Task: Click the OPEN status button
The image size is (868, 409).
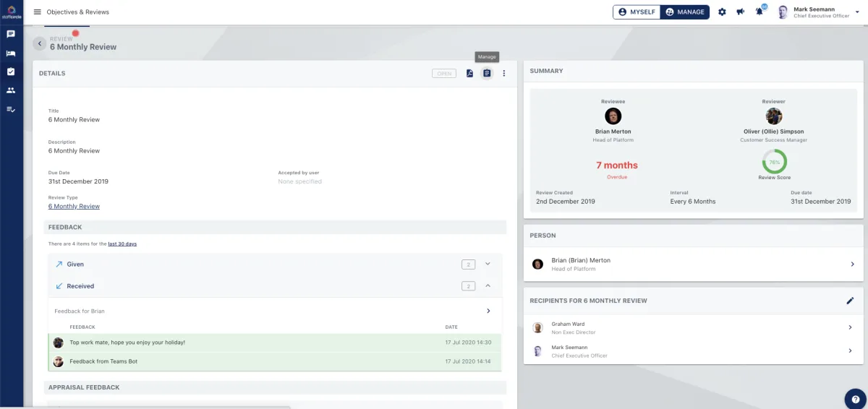Action: coord(444,73)
